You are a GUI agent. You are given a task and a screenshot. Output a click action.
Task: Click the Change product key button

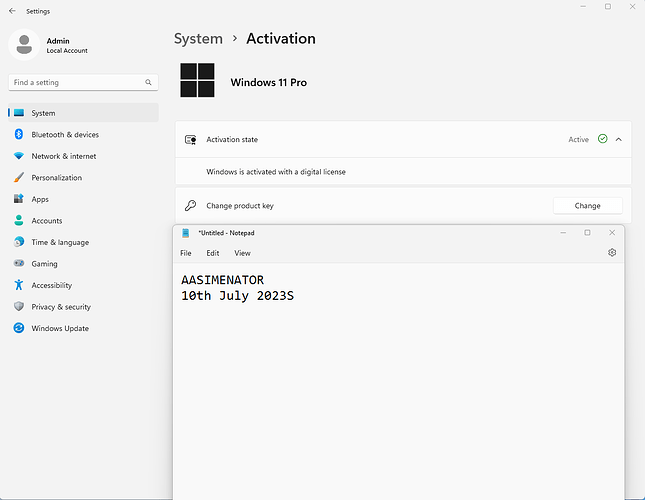click(x=587, y=206)
